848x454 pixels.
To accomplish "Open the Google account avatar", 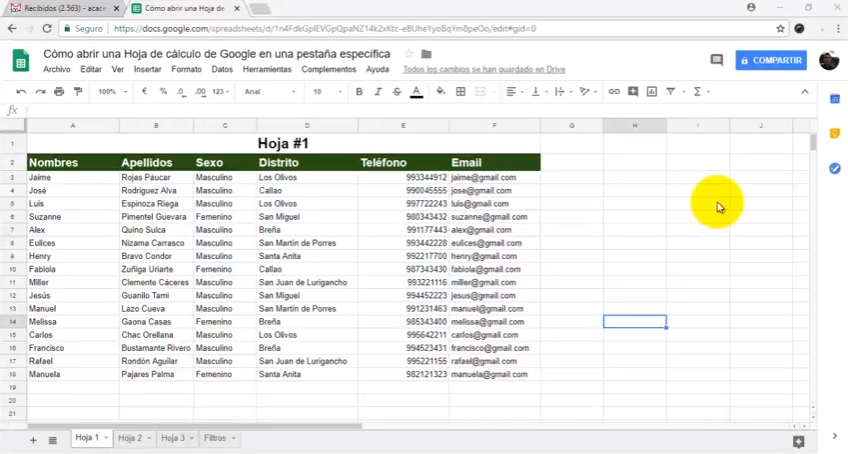I will click(x=829, y=60).
